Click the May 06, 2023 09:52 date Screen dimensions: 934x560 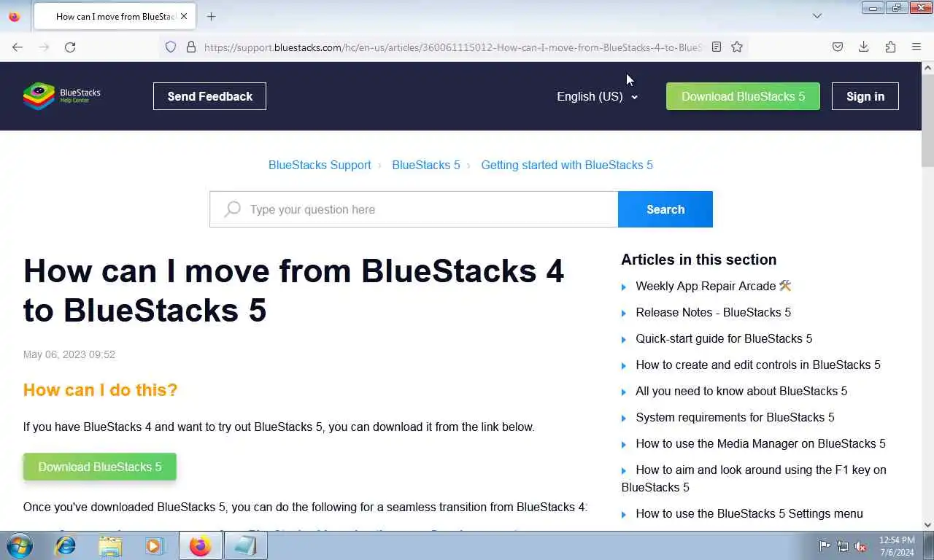pyautogui.click(x=69, y=354)
